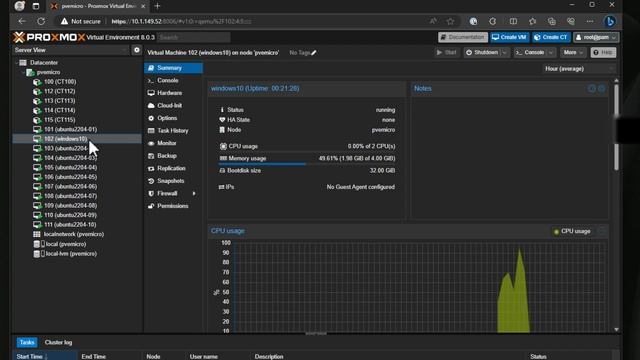
Task: Click the Documentation button
Action: pos(463,37)
